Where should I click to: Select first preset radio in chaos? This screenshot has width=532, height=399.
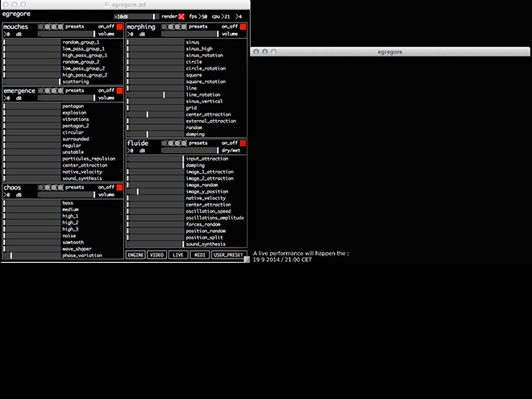(x=41, y=187)
